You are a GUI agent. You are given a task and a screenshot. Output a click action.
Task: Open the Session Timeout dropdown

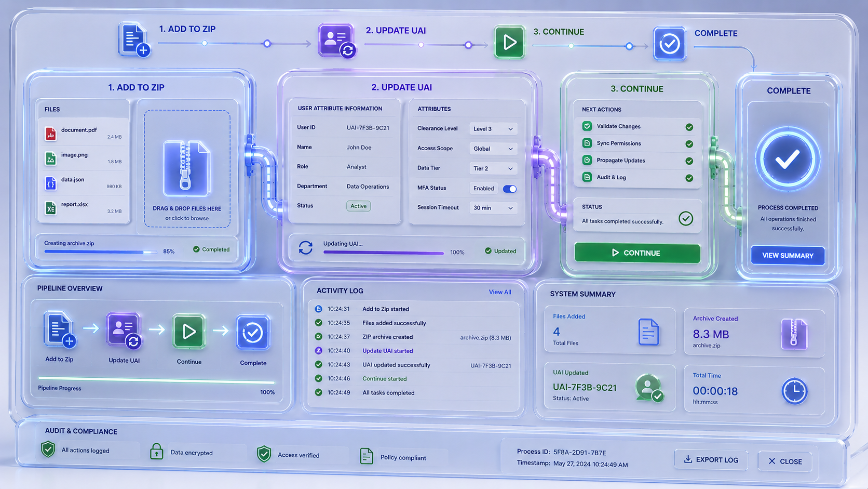pyautogui.click(x=493, y=208)
